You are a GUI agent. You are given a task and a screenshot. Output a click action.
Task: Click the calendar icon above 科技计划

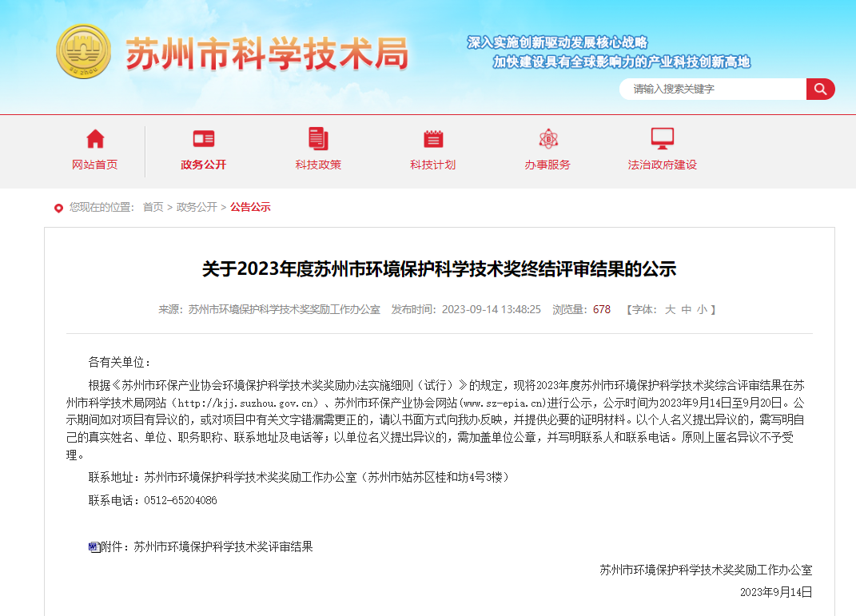tap(433, 138)
